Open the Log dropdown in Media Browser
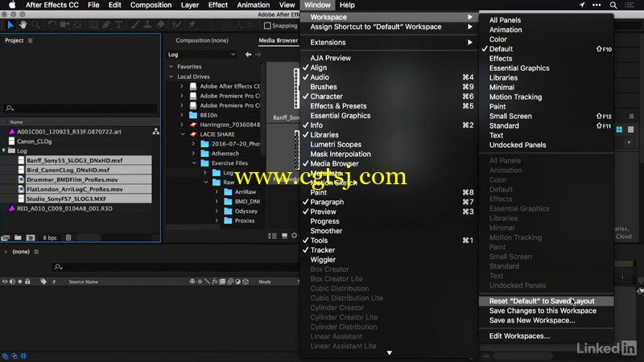 pyautogui.click(x=202, y=55)
